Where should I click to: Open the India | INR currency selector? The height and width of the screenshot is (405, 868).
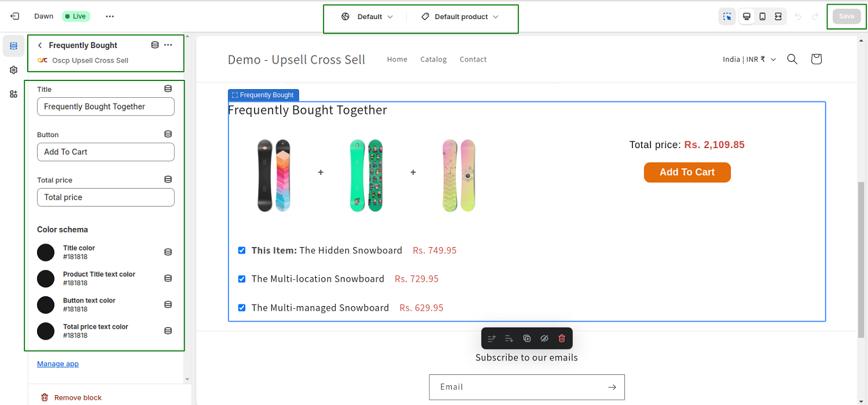click(x=749, y=59)
